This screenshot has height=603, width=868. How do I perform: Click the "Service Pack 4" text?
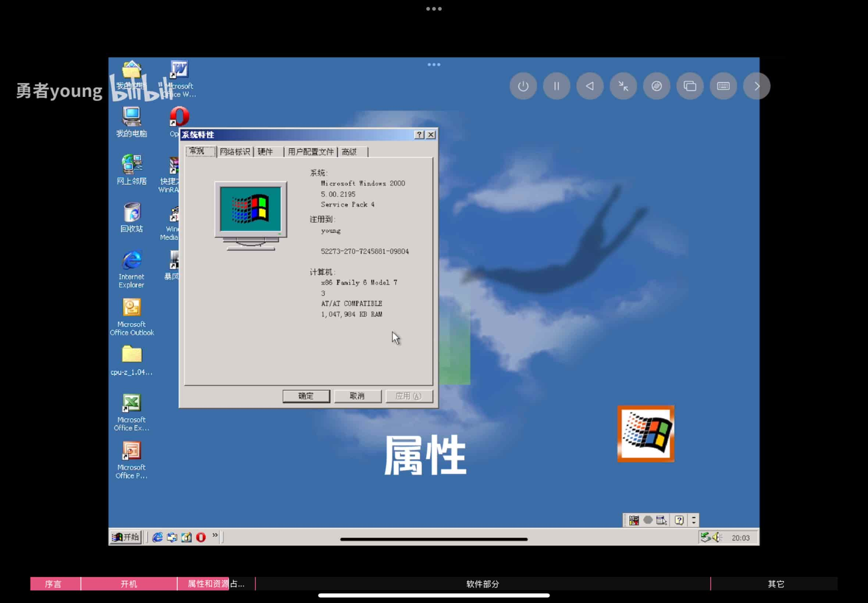(x=348, y=204)
